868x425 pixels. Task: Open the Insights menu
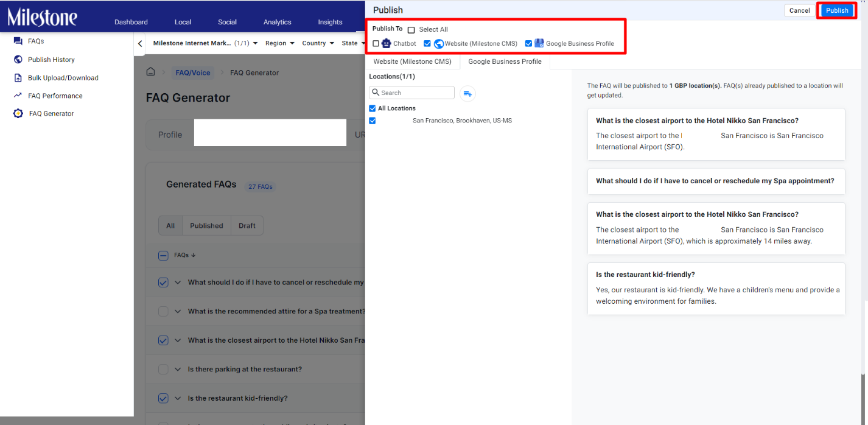point(330,22)
